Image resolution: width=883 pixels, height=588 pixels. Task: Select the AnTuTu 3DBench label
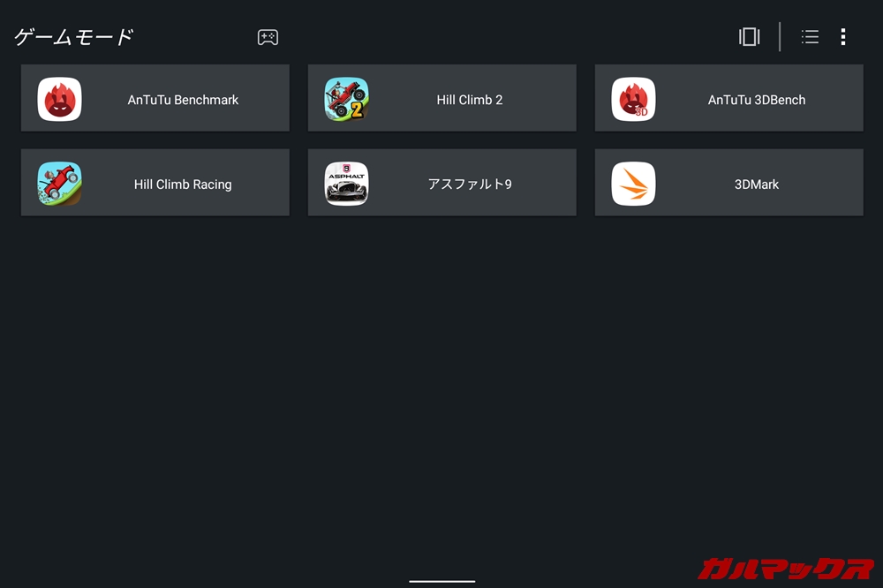(x=757, y=100)
